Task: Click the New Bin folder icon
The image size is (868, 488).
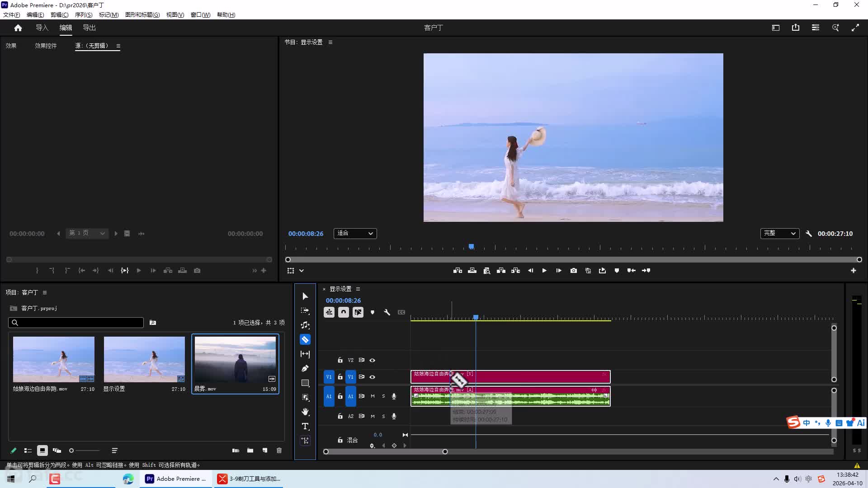Action: coord(250,450)
